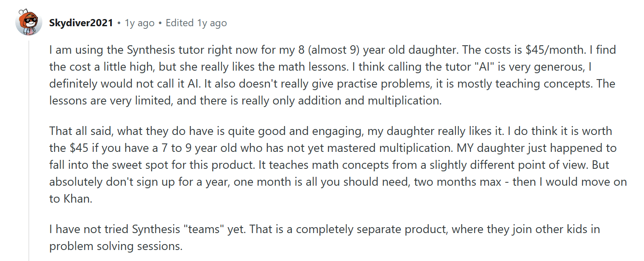The width and height of the screenshot is (644, 261).
Task: Click Skydiver2021's avatar image
Action: 29,22
